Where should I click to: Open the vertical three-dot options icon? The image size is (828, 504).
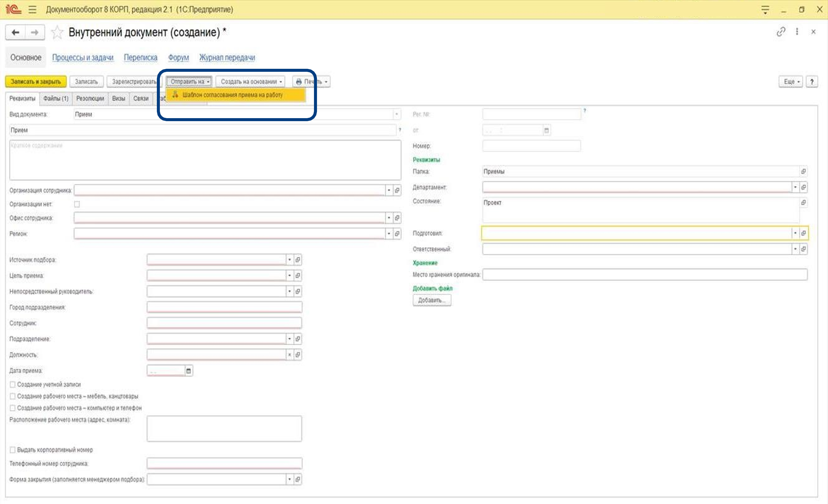coord(797,32)
